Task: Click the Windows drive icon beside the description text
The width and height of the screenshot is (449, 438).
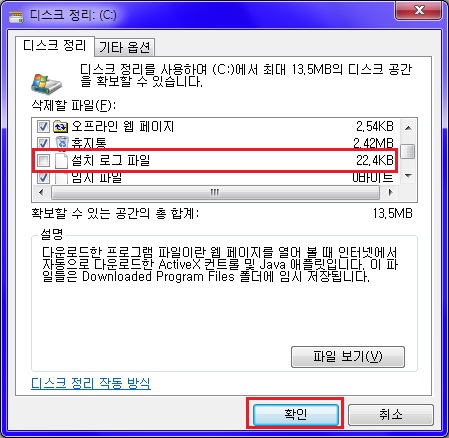Action: click(46, 84)
